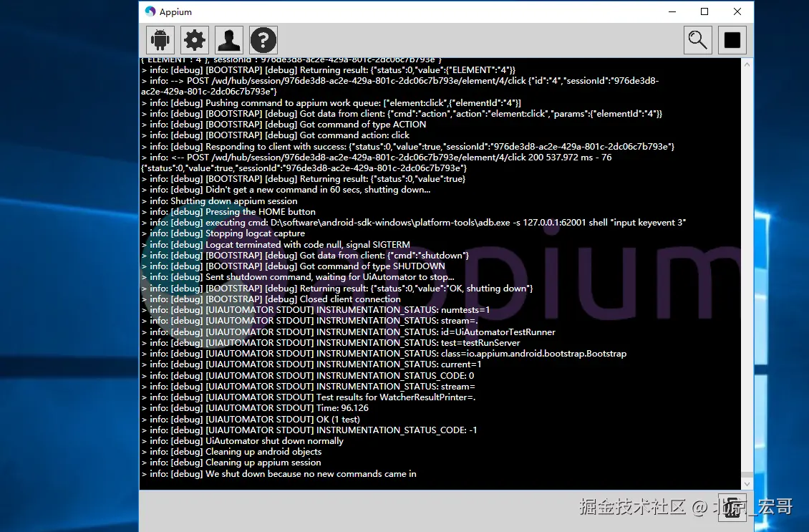Open Android settings via the robot icon
The width and height of the screenshot is (809, 532).
160,39
